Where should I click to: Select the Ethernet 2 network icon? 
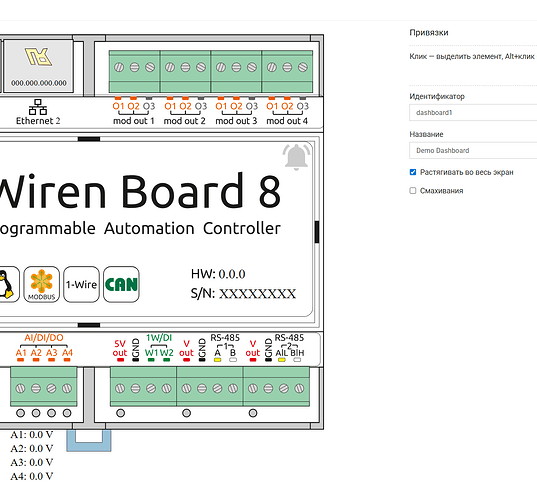click(38, 107)
